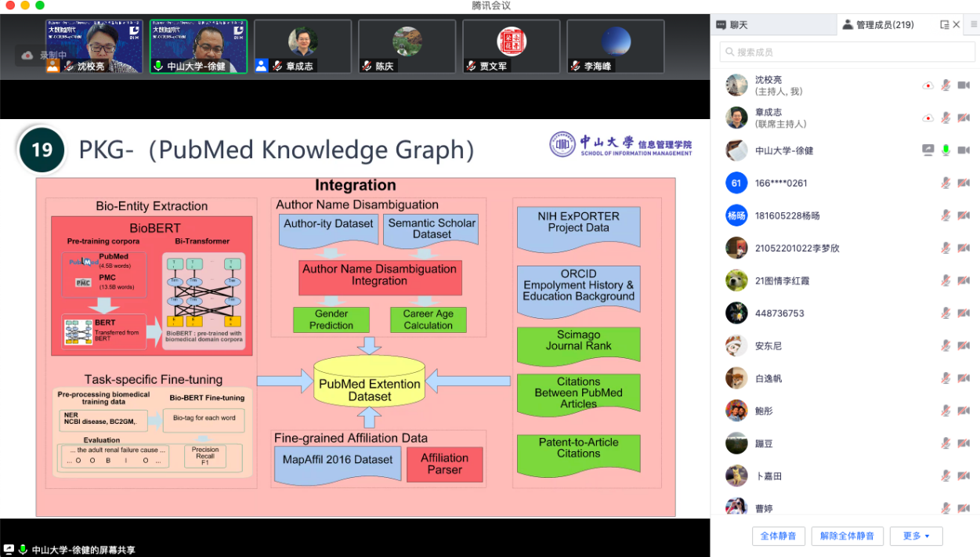Click camera icon for 鲍彤

coord(964,411)
